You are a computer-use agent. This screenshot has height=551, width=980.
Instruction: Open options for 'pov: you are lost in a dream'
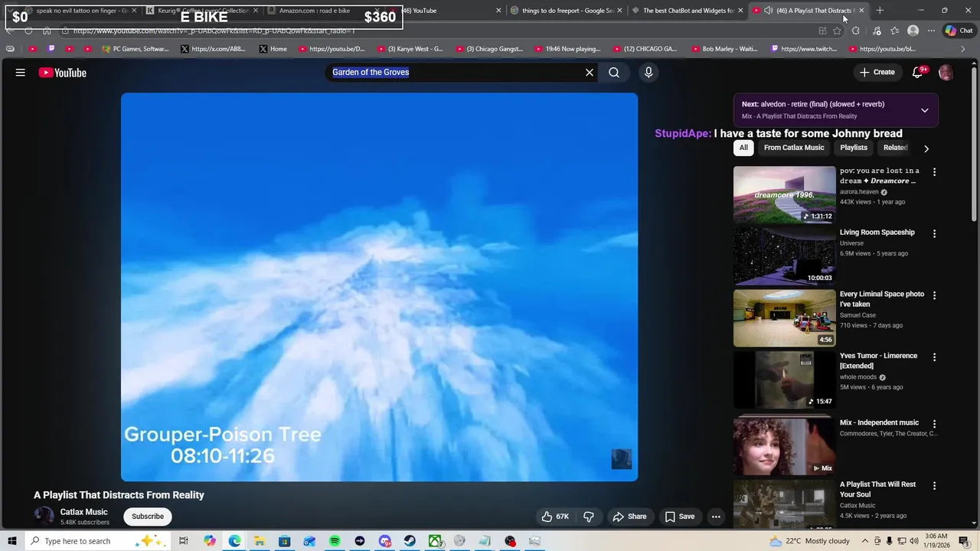(x=934, y=172)
